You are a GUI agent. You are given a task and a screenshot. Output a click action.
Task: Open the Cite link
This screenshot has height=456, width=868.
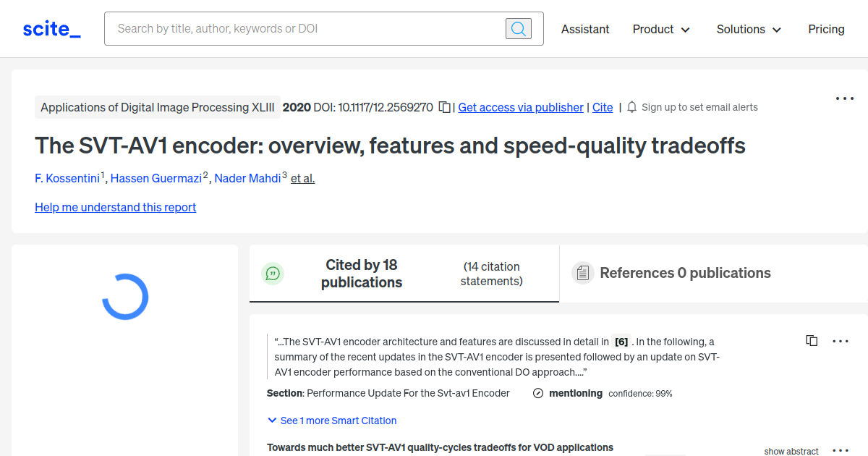click(x=603, y=106)
